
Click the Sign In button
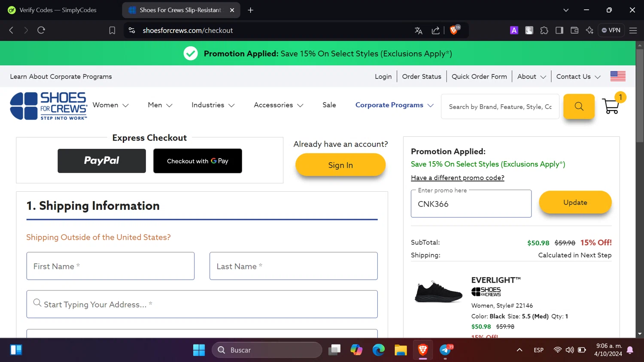pos(340,165)
